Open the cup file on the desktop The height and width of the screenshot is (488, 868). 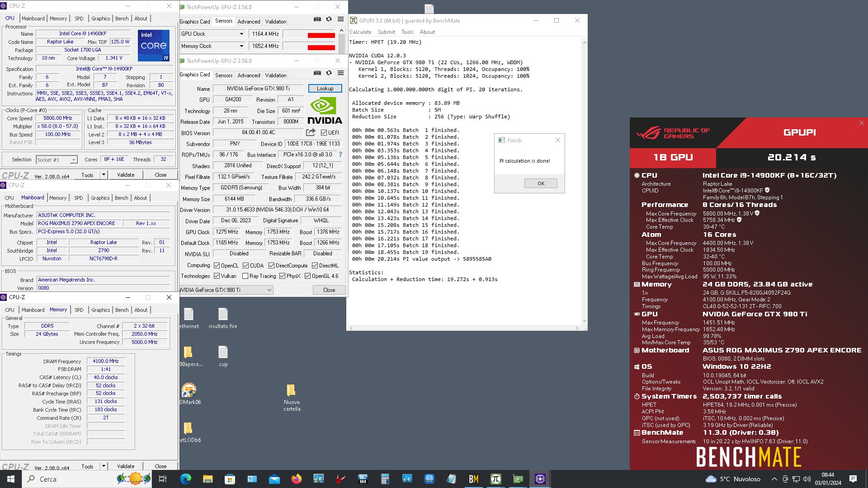(223, 356)
